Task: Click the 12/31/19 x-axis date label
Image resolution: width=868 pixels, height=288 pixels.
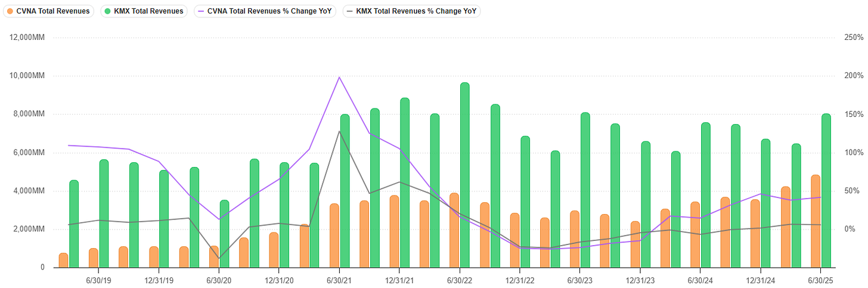Action: tap(159, 280)
